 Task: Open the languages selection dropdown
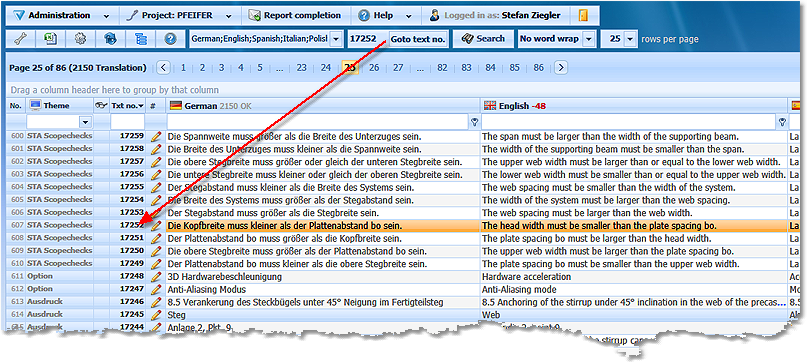(336, 39)
